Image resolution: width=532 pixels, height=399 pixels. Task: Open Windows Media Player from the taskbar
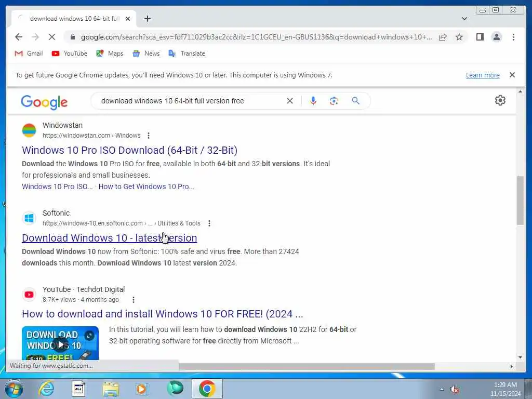pos(142,389)
